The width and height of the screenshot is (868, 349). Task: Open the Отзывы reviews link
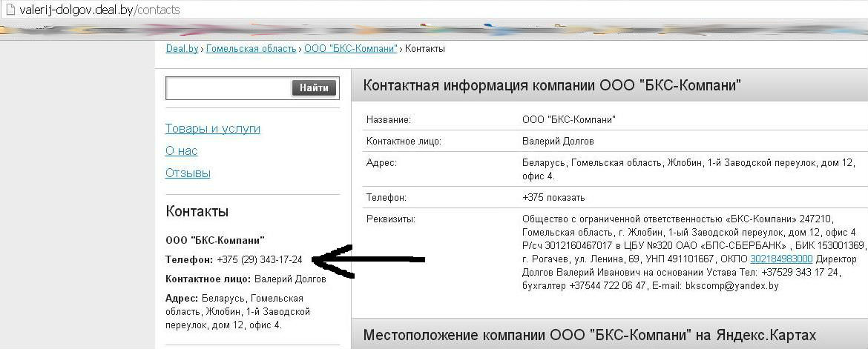click(188, 173)
